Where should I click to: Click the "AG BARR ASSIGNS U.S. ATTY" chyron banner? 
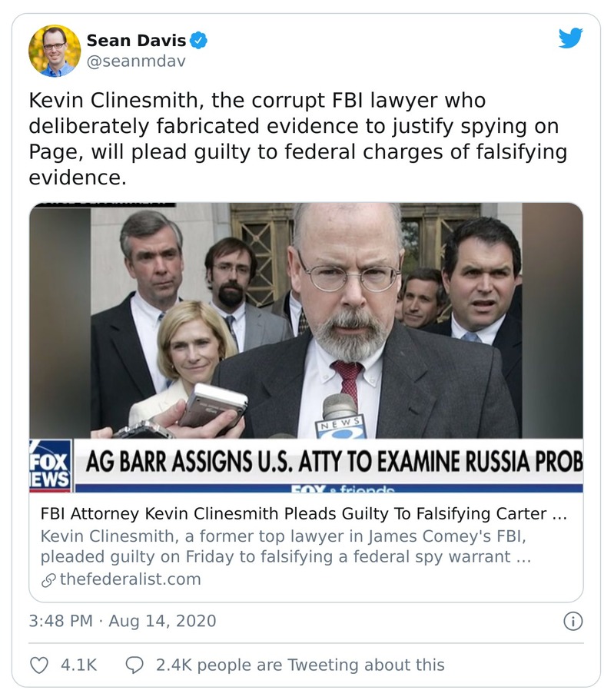332,463
